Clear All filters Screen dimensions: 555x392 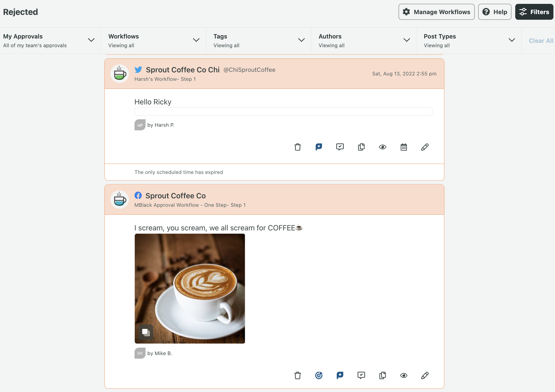click(x=541, y=41)
